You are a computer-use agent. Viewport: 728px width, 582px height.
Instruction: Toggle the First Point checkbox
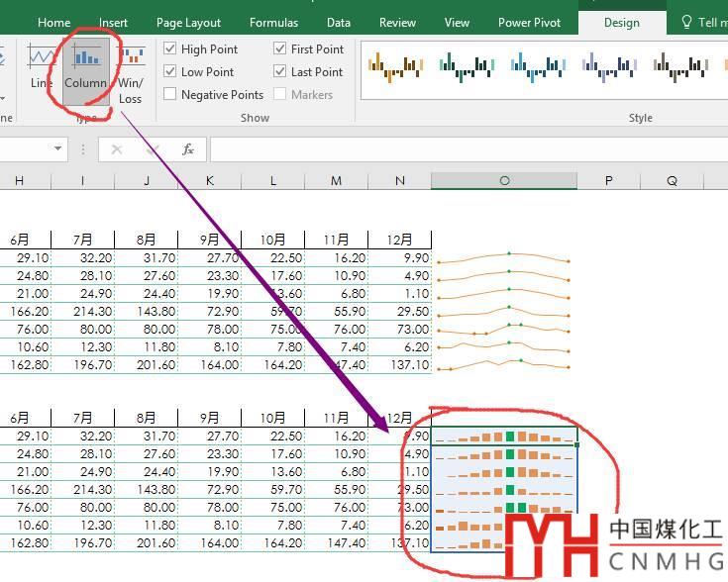tap(280, 48)
